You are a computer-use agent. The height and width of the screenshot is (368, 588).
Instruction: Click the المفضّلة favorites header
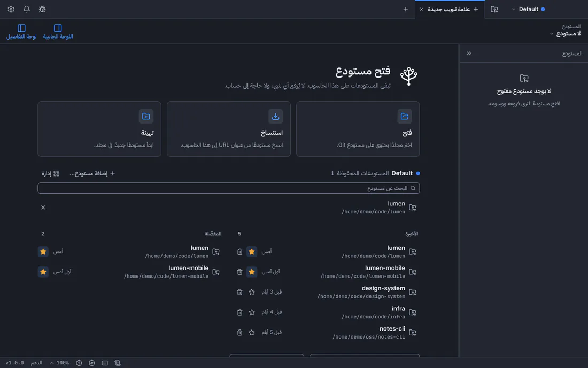tap(213, 234)
